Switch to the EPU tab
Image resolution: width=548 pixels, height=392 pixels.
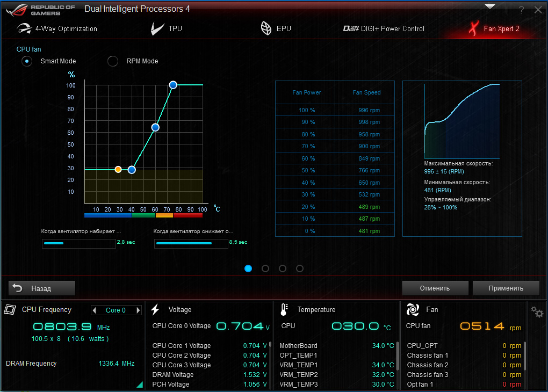pos(276,28)
